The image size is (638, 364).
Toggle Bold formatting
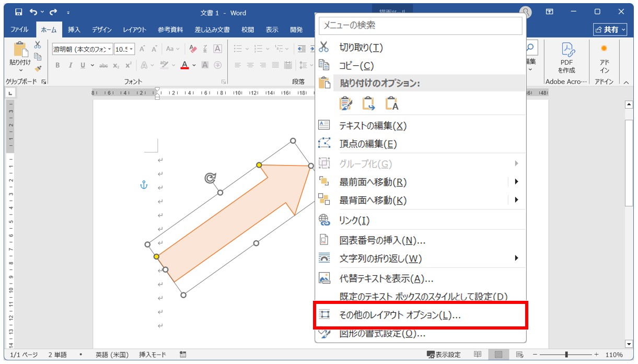pyautogui.click(x=57, y=65)
